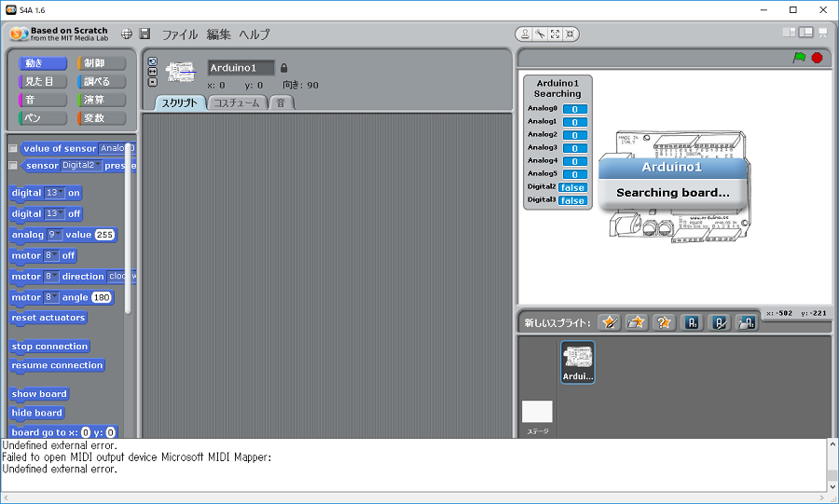Image resolution: width=839 pixels, height=504 pixels.
Task: Open the ヘルプ menu
Action: pos(254,34)
